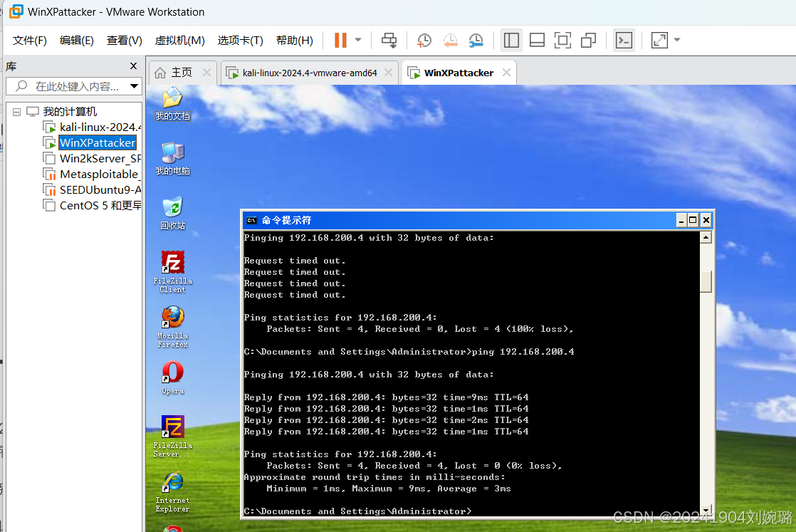This screenshot has width=796, height=532.
Task: Close the 命令提示符 window
Action: 706,220
